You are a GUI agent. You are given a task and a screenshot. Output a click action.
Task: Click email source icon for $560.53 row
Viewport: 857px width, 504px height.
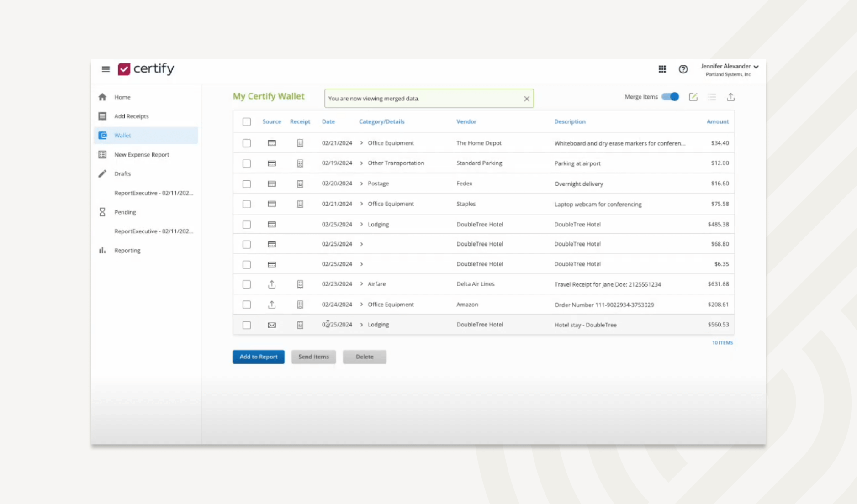point(272,325)
